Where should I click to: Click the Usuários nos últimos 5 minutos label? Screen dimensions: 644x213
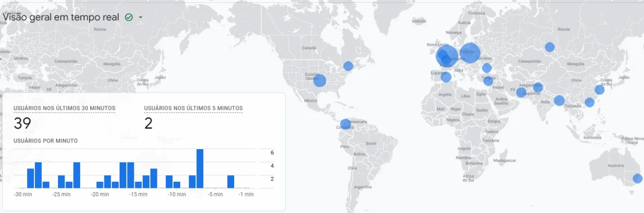coord(193,108)
